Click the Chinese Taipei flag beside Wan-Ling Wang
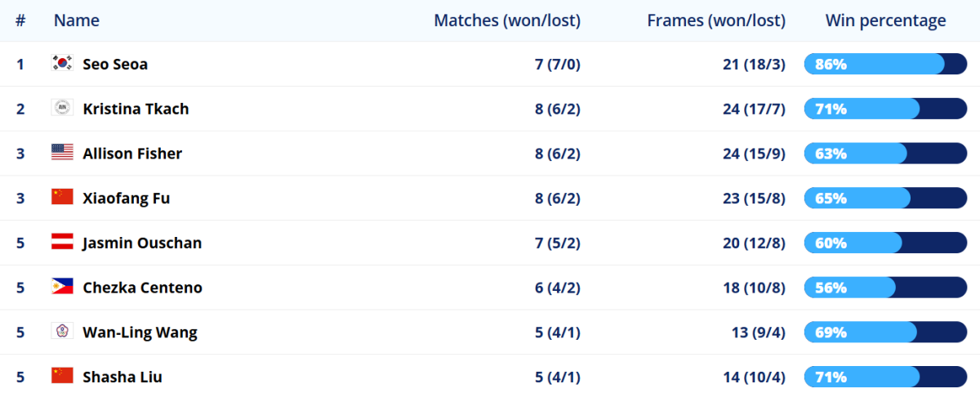 62,332
